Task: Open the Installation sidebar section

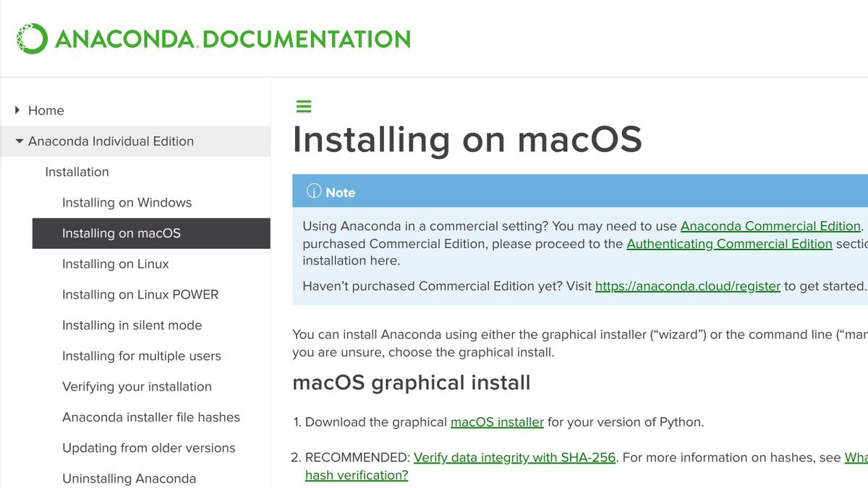Action: (x=77, y=171)
